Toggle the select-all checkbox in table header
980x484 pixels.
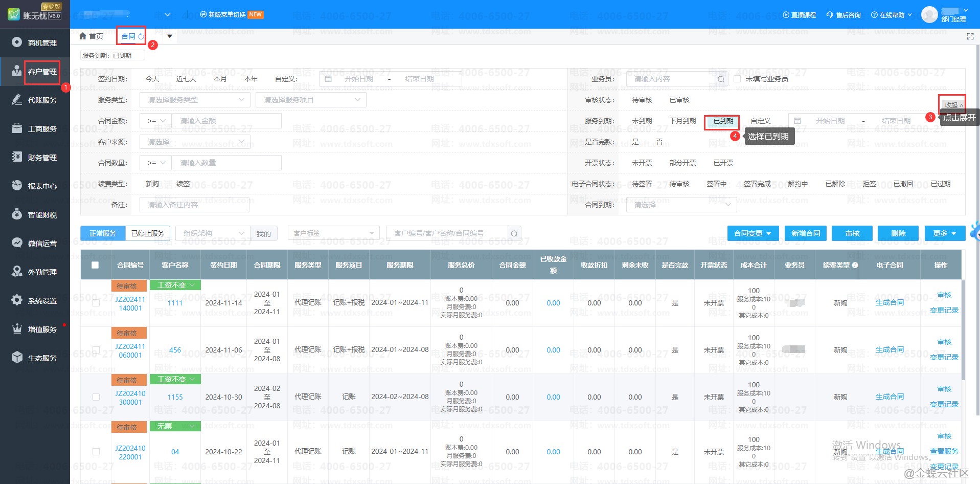point(95,265)
